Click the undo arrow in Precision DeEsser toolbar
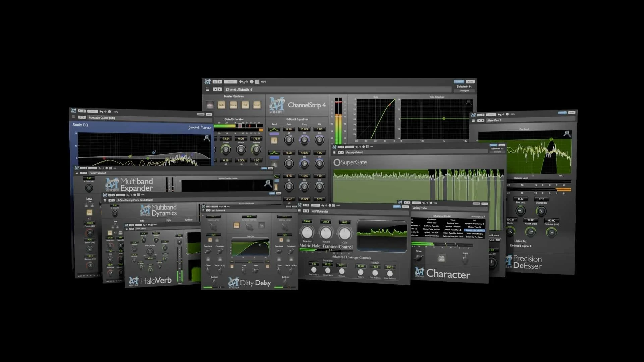The image size is (644, 362). pyautogui.click(x=499, y=115)
